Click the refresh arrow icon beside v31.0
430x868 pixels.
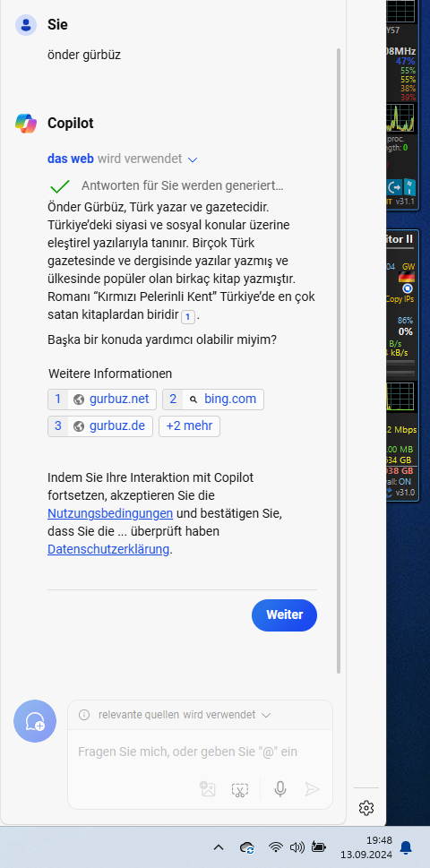pyautogui.click(x=390, y=492)
